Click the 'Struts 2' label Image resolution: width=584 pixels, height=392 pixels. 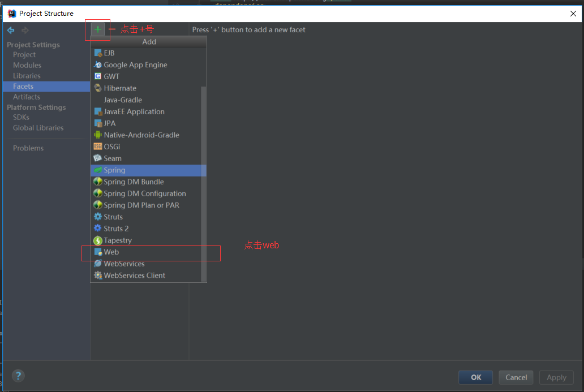116,229
